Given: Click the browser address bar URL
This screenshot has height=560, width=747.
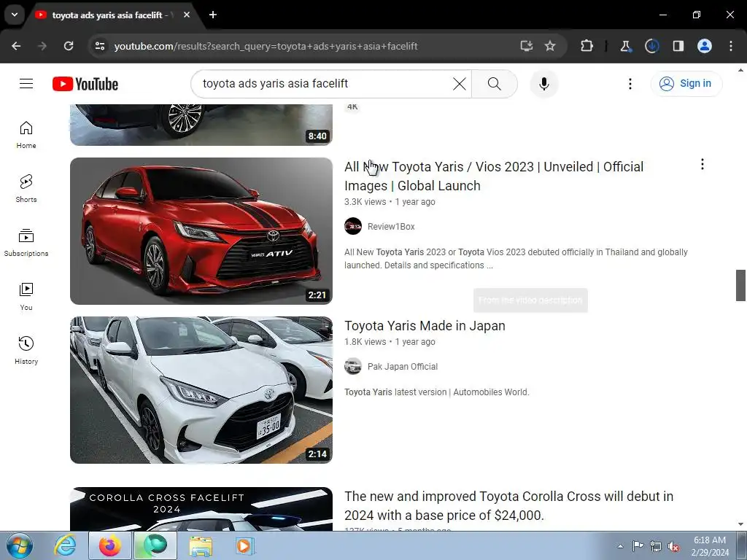Looking at the screenshot, I should pyautogui.click(x=266, y=46).
